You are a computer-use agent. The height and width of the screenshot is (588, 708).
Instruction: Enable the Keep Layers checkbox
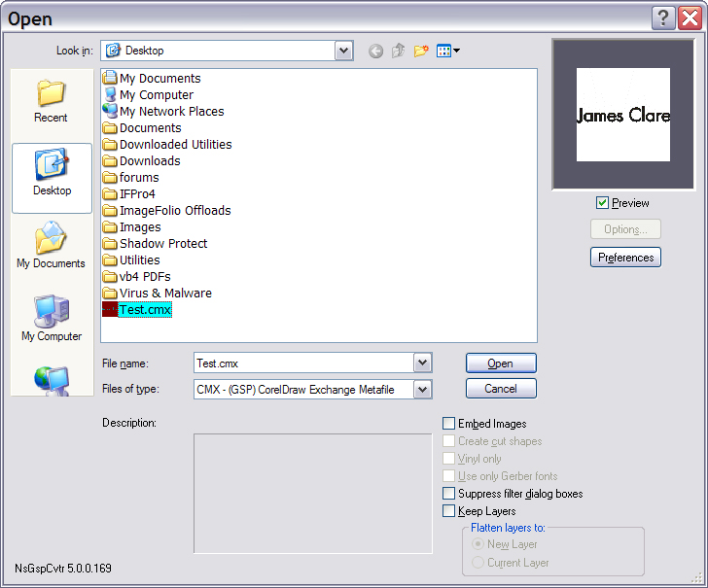(448, 511)
